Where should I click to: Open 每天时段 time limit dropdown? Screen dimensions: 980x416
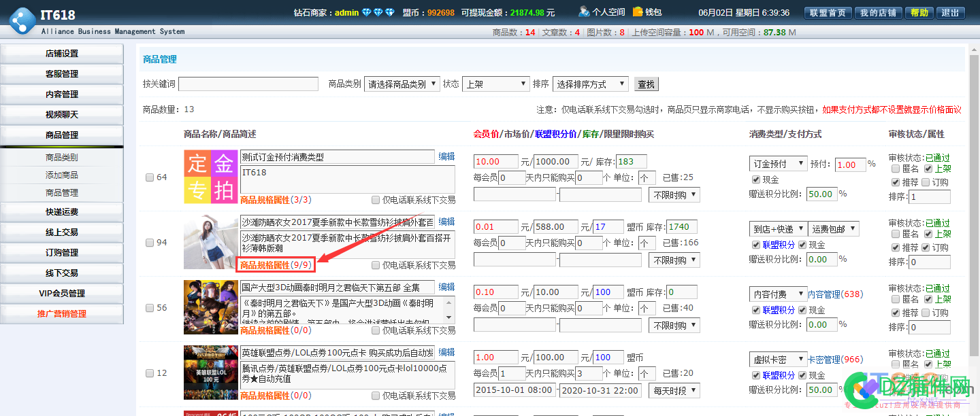click(674, 390)
